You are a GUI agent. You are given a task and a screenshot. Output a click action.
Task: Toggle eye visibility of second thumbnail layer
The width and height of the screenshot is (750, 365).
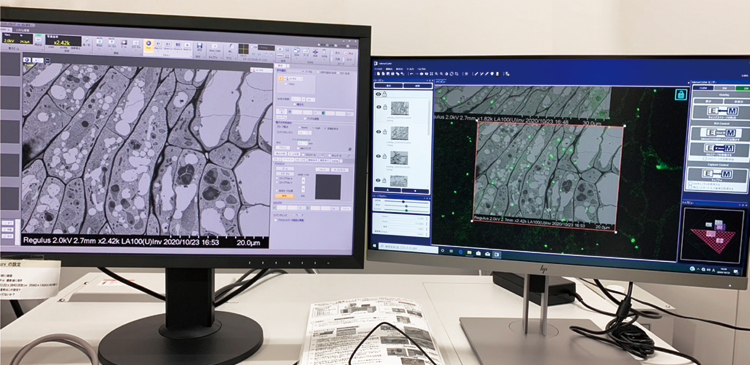(378, 132)
